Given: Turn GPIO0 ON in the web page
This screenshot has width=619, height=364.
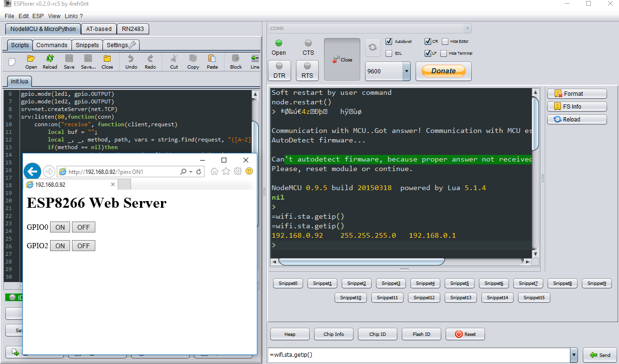Looking at the screenshot, I should pyautogui.click(x=60, y=227).
